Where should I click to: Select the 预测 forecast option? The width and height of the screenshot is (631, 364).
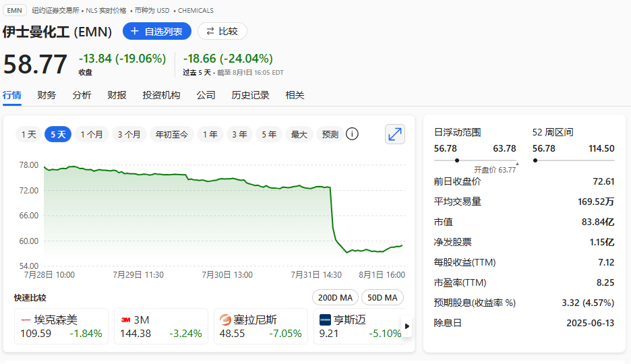[330, 134]
